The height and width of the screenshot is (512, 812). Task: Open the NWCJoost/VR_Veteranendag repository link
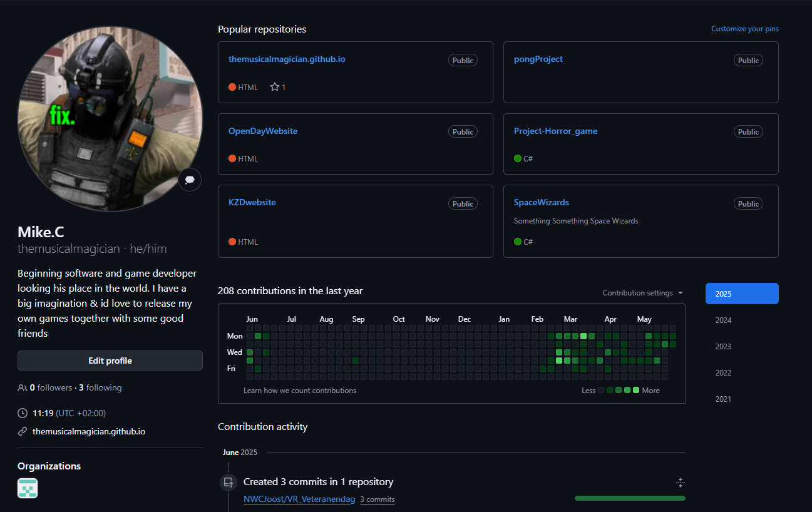tap(299, 499)
